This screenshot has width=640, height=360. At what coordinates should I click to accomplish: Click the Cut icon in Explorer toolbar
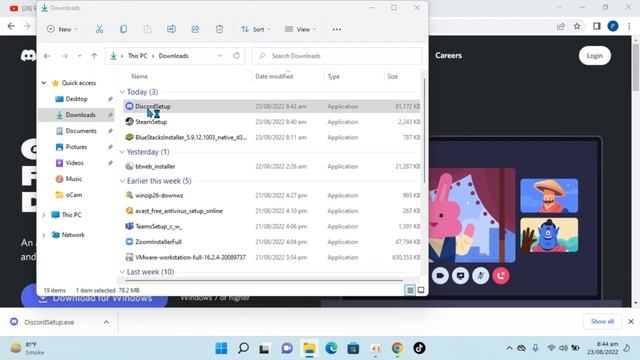(99, 29)
